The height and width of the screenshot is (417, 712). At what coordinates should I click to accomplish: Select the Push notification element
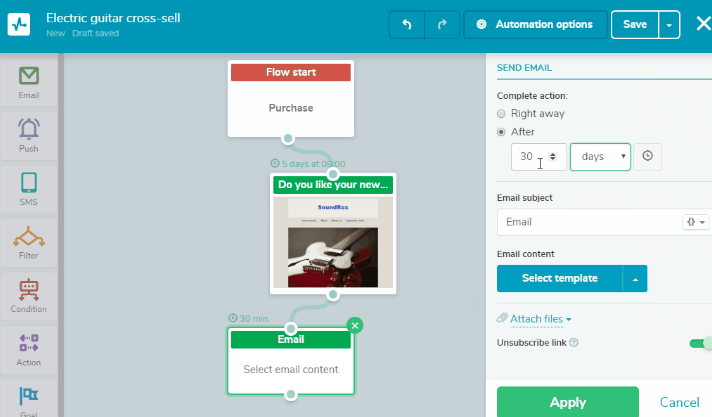coord(29,135)
